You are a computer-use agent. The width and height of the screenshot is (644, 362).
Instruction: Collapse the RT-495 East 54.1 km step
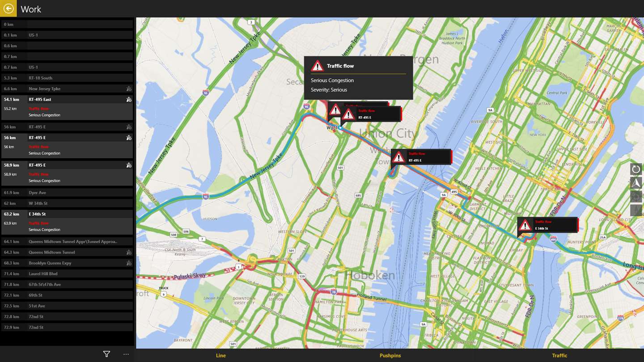67,100
